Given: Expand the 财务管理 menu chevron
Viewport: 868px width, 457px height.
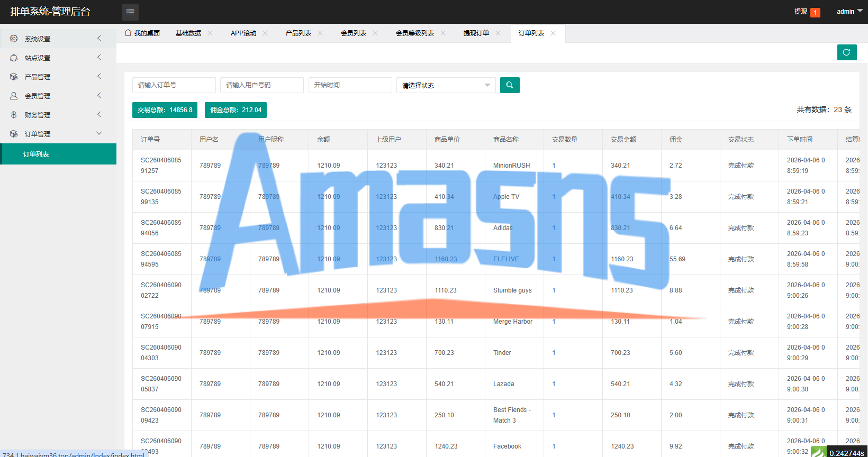Looking at the screenshot, I should pyautogui.click(x=99, y=114).
